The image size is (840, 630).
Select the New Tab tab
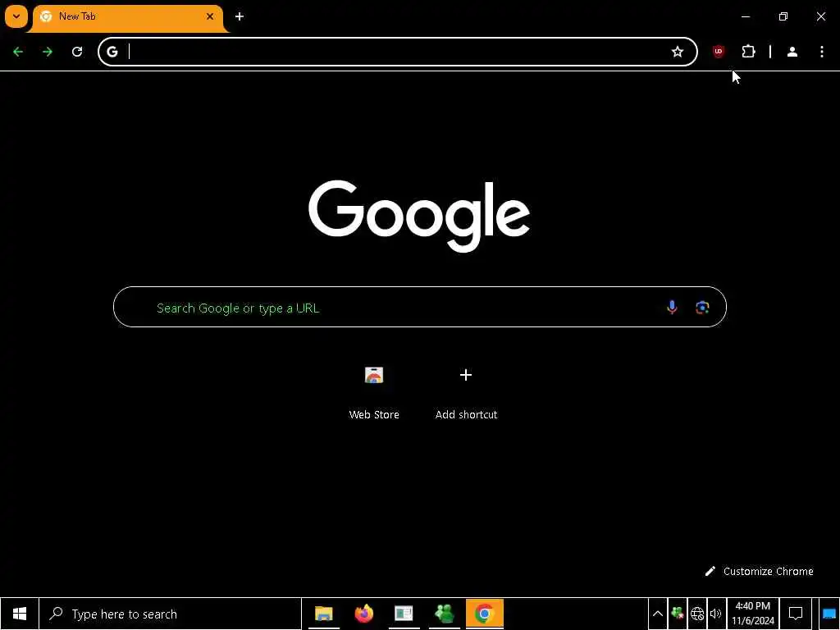click(127, 17)
